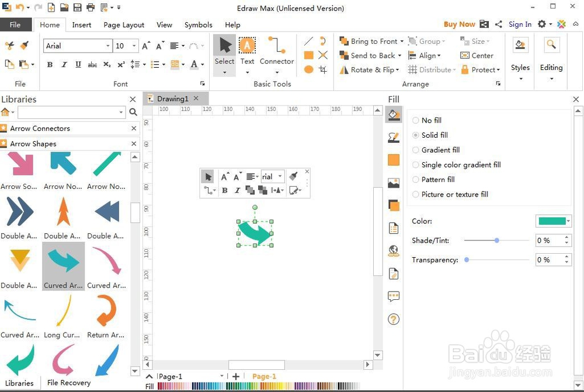This screenshot has width=584, height=392.
Task: Open the Editing button
Action: [551, 60]
